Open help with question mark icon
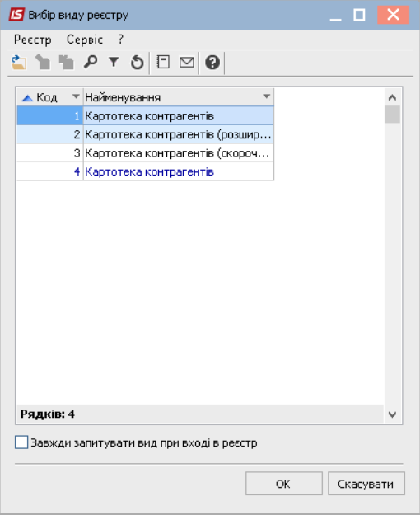Image resolution: width=420 pixels, height=515 pixels. (x=212, y=62)
